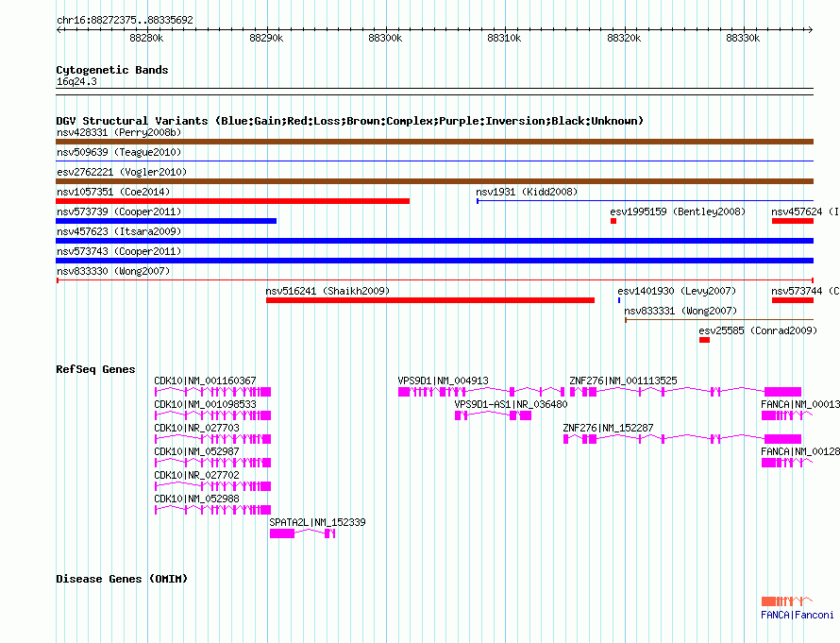Click the nsv833331 (Wong2007) brown line
The height and width of the screenshot is (643, 840).
point(719,320)
